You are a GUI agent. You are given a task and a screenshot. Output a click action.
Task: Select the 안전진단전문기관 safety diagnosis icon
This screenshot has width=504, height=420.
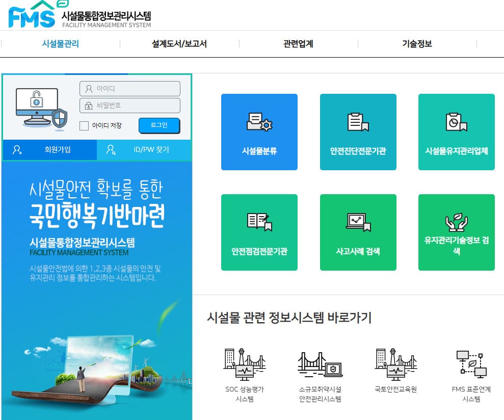tap(358, 132)
